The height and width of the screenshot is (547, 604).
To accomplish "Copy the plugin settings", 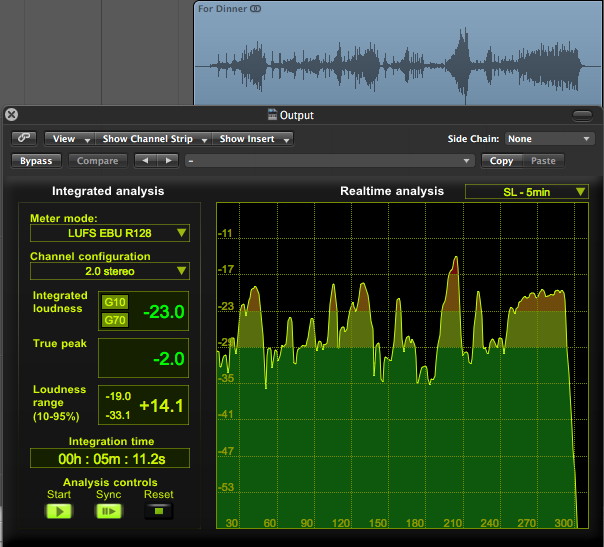I will [502, 161].
